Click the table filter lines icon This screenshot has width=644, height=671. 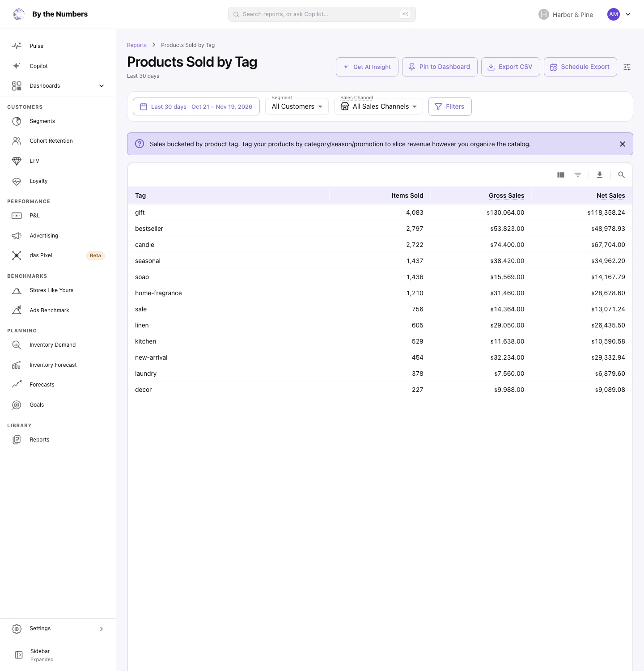(x=578, y=175)
